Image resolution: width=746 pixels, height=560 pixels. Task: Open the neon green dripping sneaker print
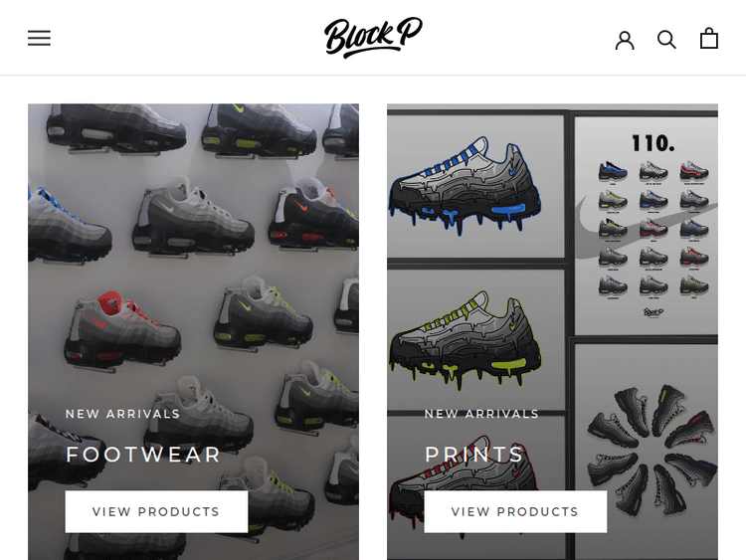click(475, 340)
